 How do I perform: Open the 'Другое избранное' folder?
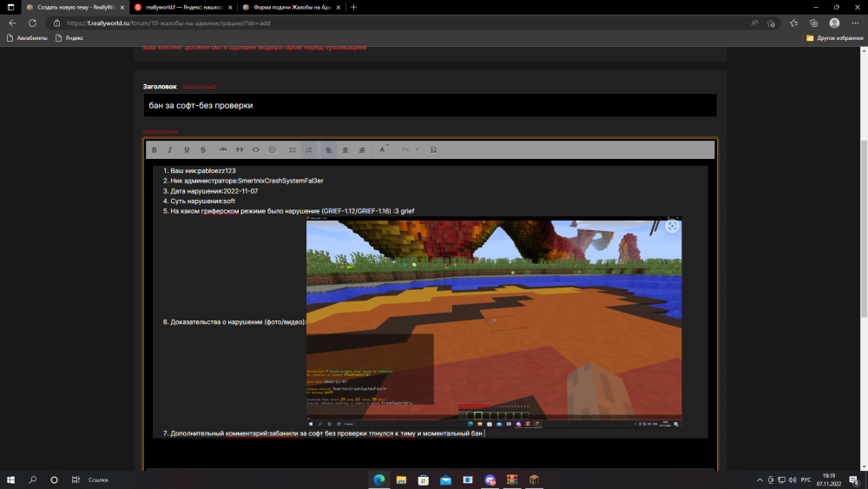tap(835, 38)
